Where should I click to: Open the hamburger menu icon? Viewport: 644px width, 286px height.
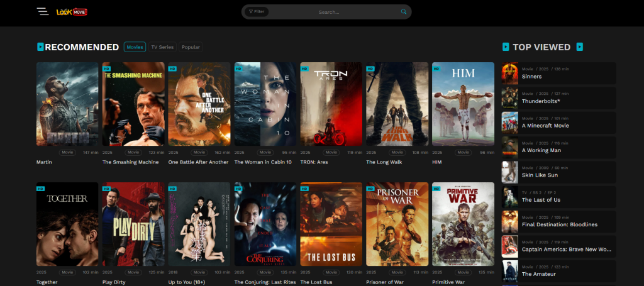tap(43, 11)
